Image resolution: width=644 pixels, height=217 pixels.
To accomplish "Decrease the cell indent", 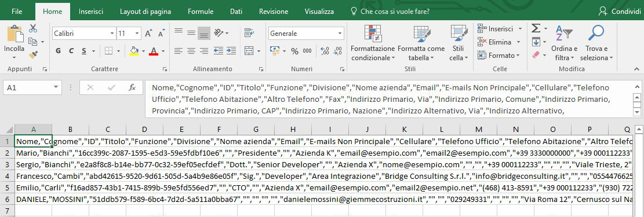I will click(219, 51).
